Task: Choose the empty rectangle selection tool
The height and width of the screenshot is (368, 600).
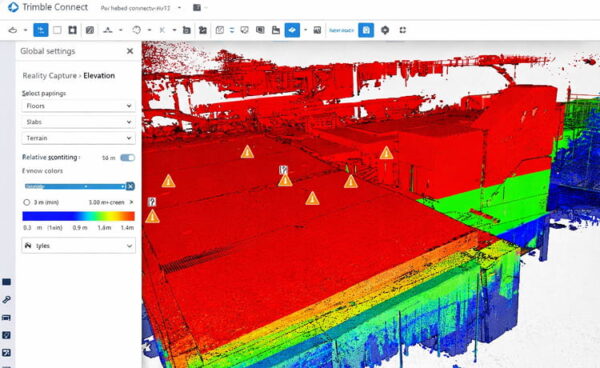Action: 57,30
